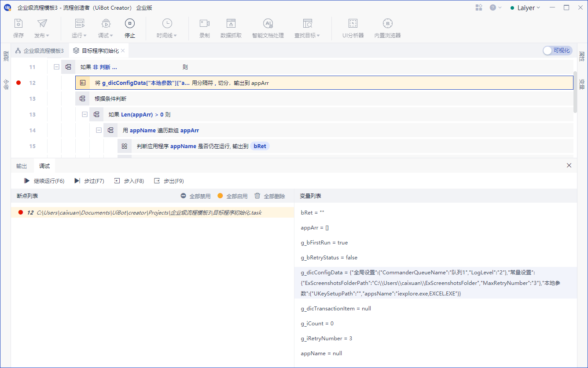Select the 根据条件判断 command row
The image size is (588, 368).
point(324,98)
